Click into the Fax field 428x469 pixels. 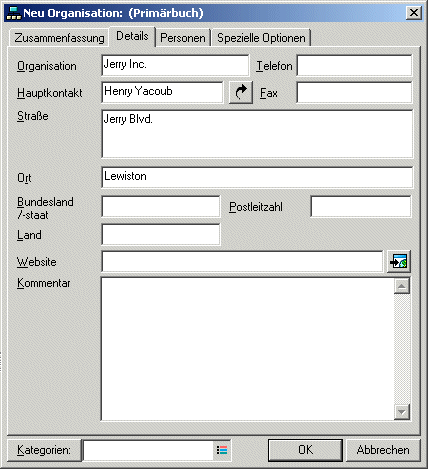pos(355,92)
